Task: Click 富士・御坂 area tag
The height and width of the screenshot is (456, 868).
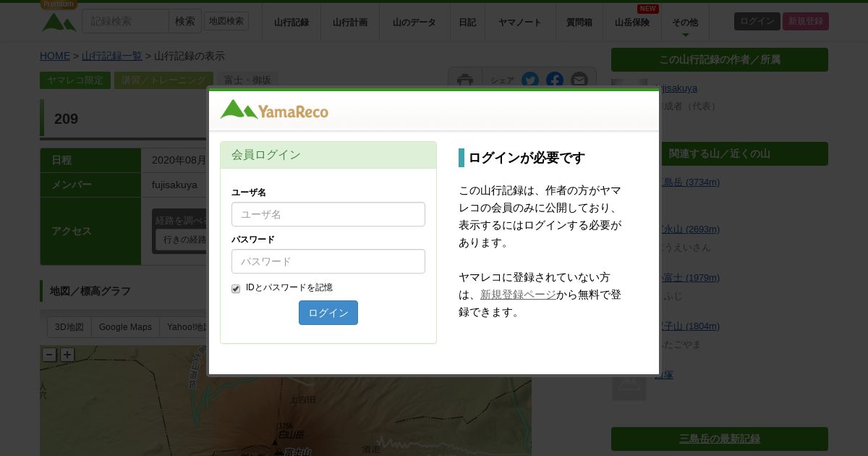Action: click(247, 80)
